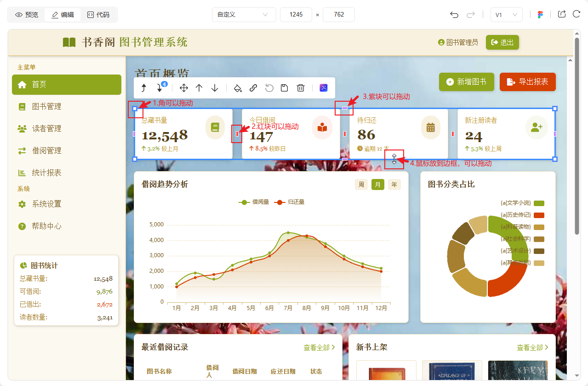Expand the V1 version dropdown
Screen dimensions: 588x386
click(x=506, y=15)
